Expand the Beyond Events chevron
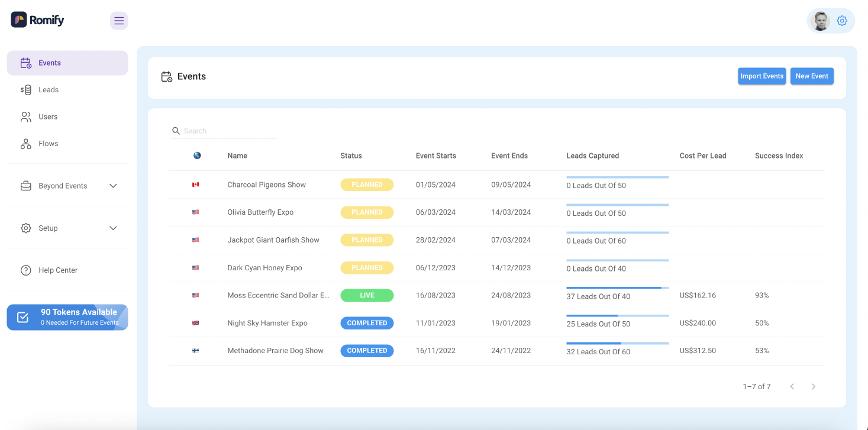Image resolution: width=868 pixels, height=430 pixels. click(113, 186)
